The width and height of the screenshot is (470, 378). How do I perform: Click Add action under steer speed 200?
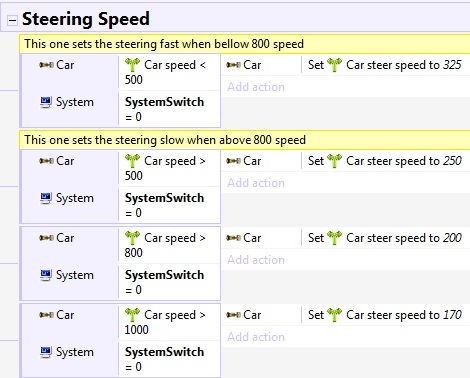click(256, 260)
